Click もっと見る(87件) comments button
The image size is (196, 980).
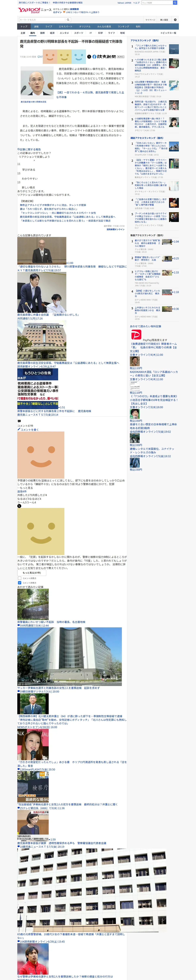click(x=32, y=572)
